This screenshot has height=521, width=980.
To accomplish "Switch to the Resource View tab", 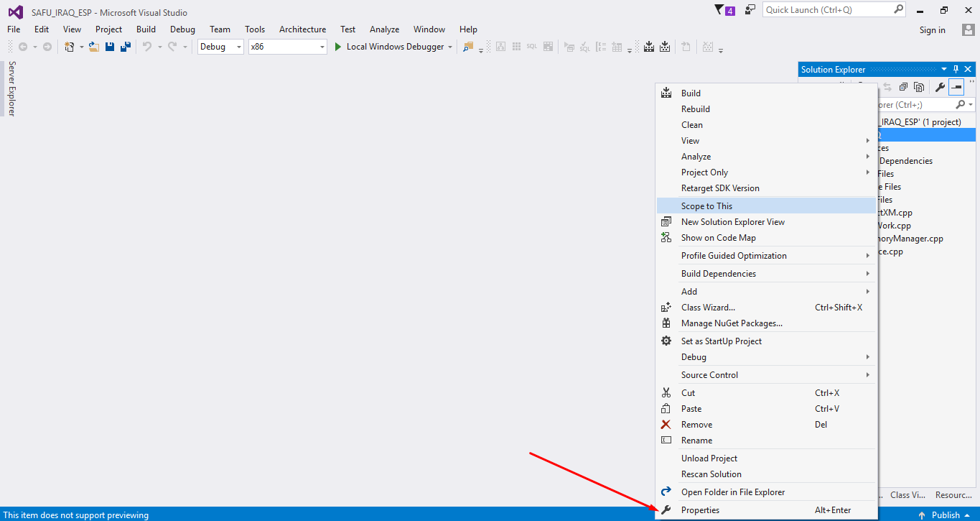I will click(x=954, y=494).
